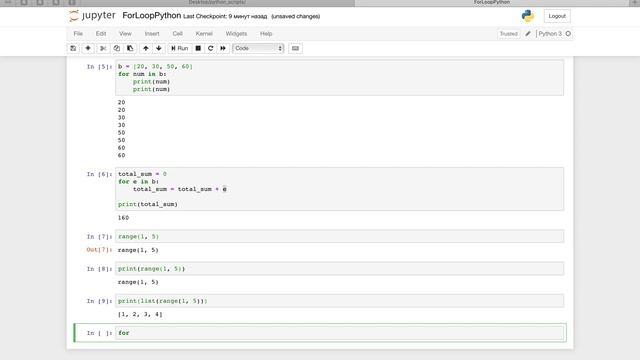
Task: Restart kernel and rerun all icon
Action: tap(223, 48)
